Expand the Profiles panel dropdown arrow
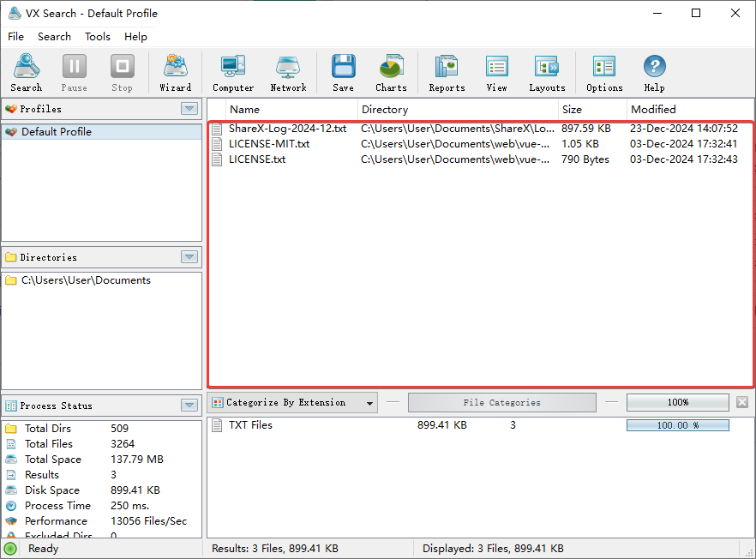 (x=189, y=109)
